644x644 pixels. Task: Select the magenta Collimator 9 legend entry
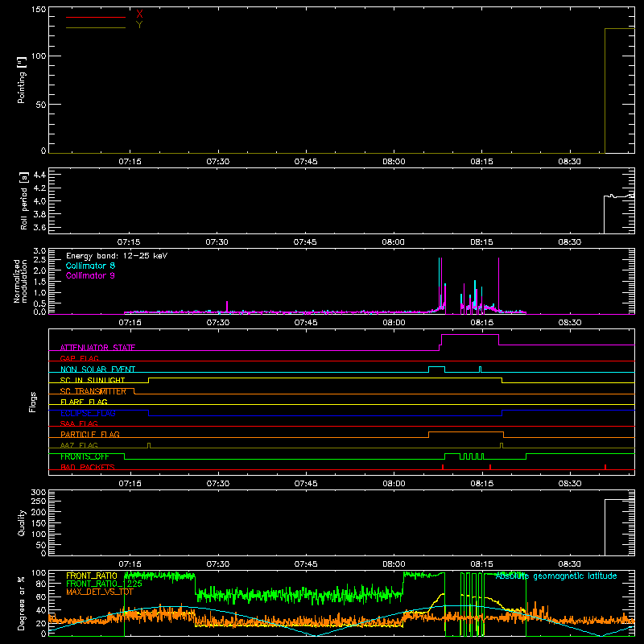click(x=90, y=275)
